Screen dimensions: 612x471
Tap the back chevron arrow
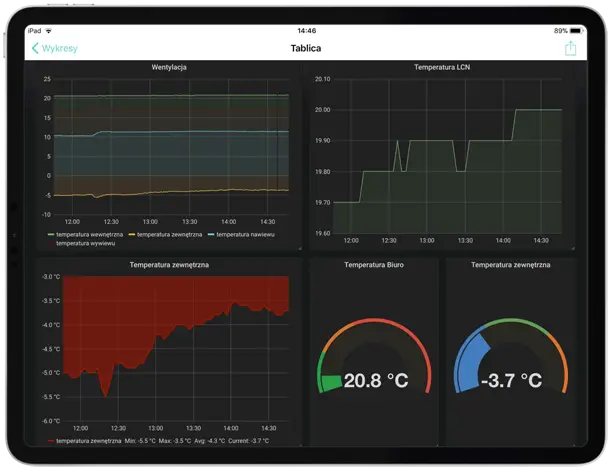coord(36,48)
